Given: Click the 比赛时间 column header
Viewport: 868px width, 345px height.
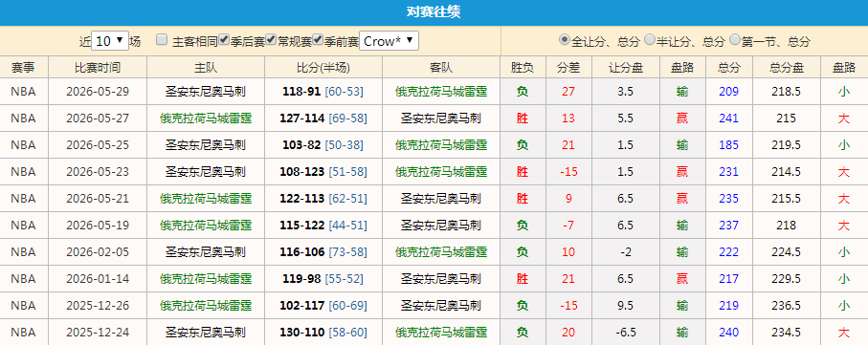Looking at the screenshot, I should click(98, 68).
